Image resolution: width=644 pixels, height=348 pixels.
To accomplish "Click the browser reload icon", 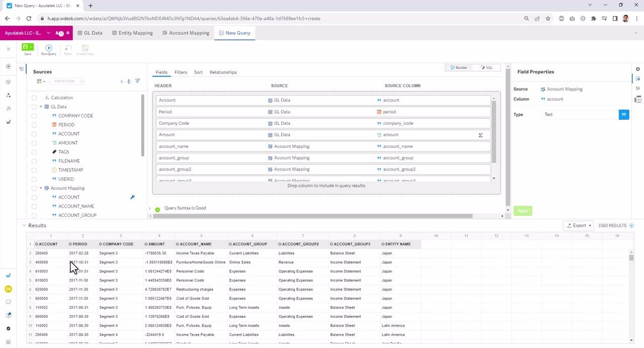I will point(29,19).
